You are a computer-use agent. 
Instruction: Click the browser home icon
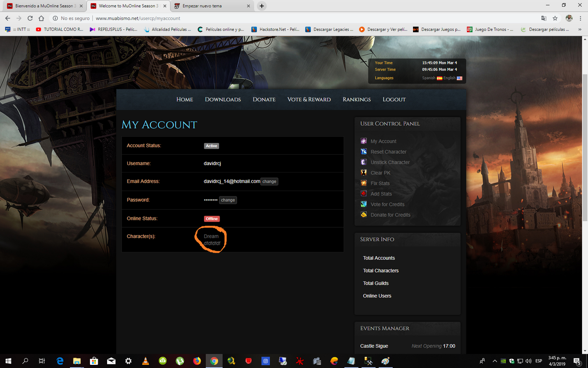41,18
